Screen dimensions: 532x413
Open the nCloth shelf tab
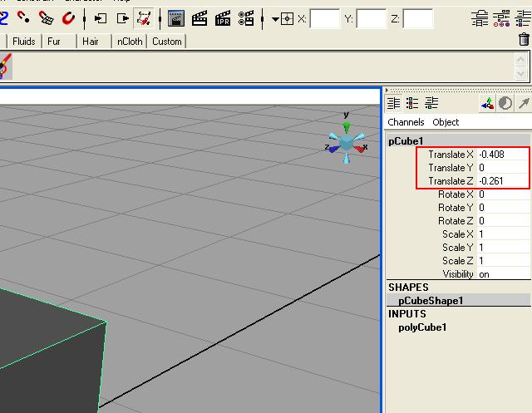pos(130,42)
